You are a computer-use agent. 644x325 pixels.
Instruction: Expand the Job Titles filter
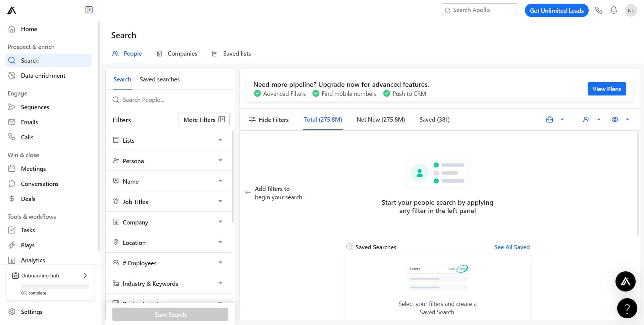coord(168,202)
